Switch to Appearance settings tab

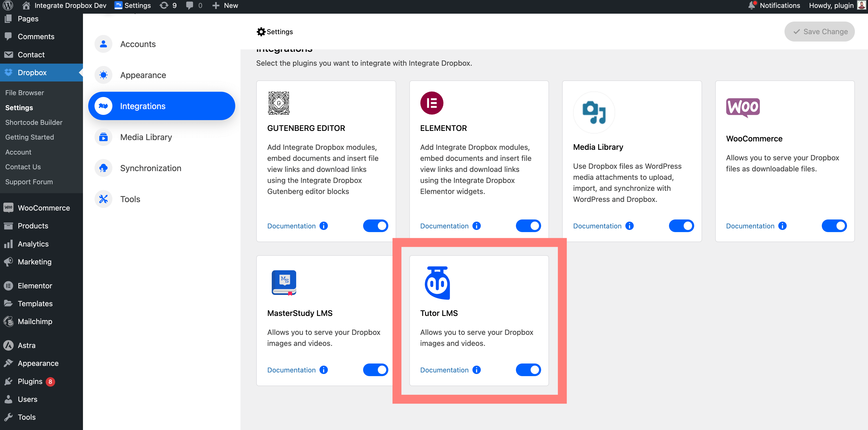click(162, 75)
